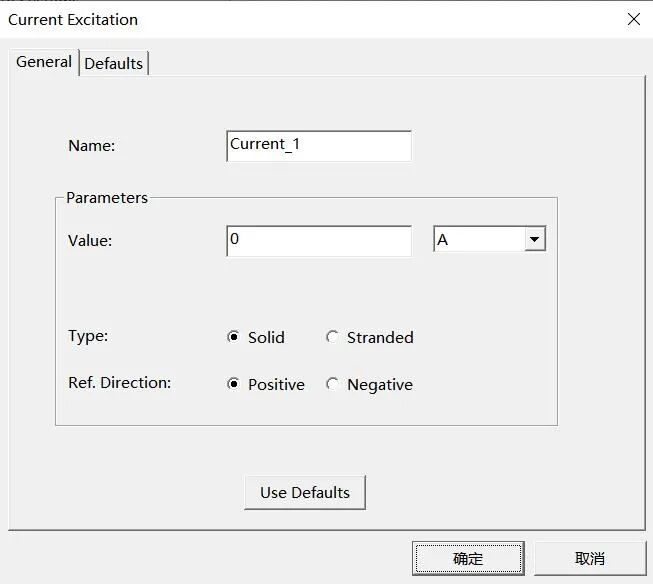Cancel using the 取消 button
This screenshot has width=653, height=584.
point(590,558)
